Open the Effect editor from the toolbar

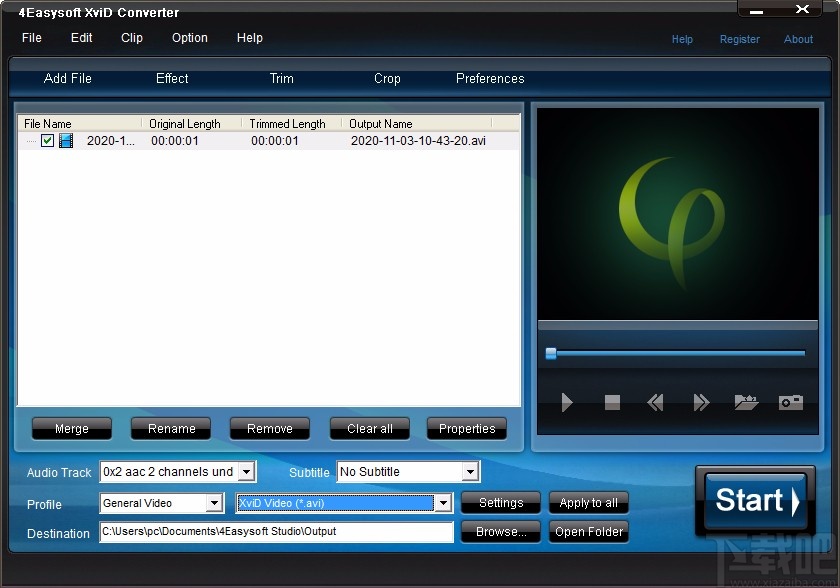[x=171, y=79]
